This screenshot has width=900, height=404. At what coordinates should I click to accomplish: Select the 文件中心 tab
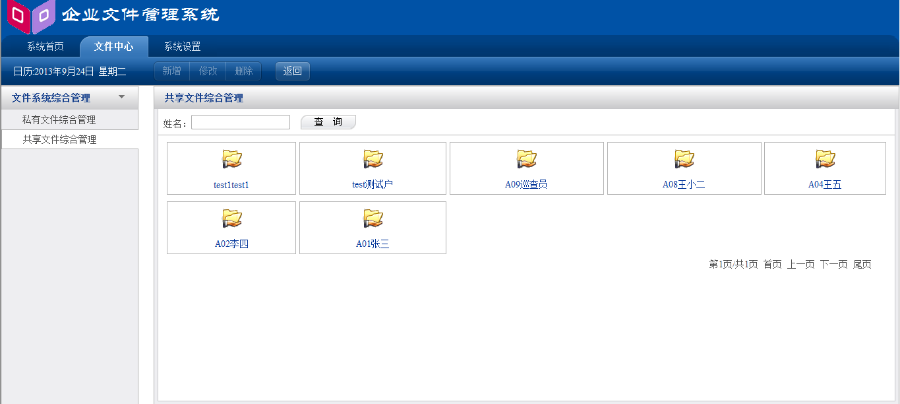(114, 46)
